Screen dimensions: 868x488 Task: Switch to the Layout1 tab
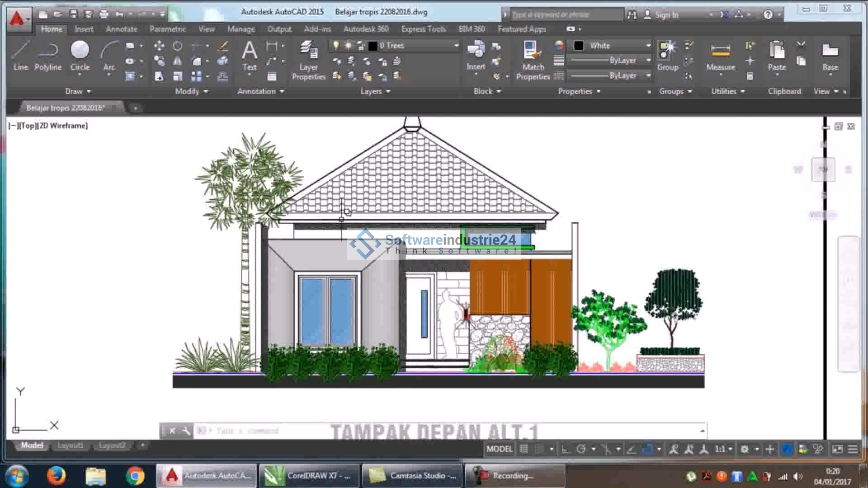click(70, 446)
